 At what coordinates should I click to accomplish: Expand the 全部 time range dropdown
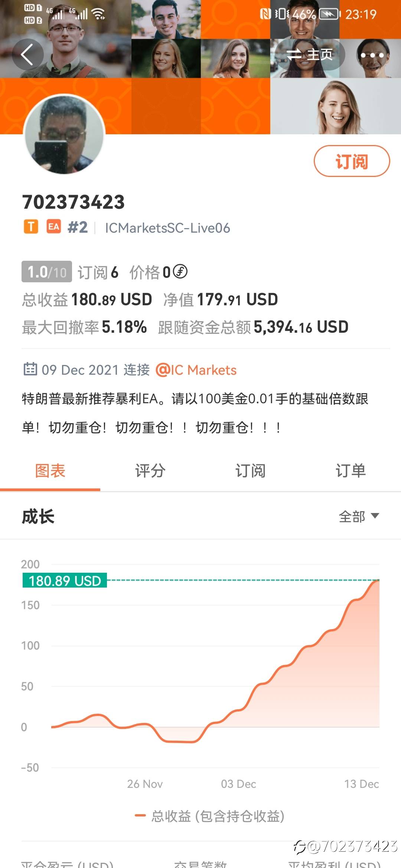[359, 516]
